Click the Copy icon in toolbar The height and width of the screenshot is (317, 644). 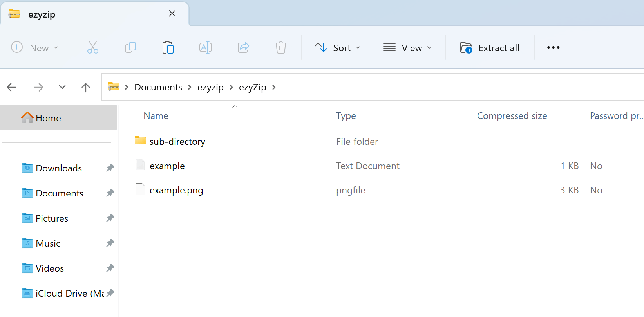tap(130, 48)
